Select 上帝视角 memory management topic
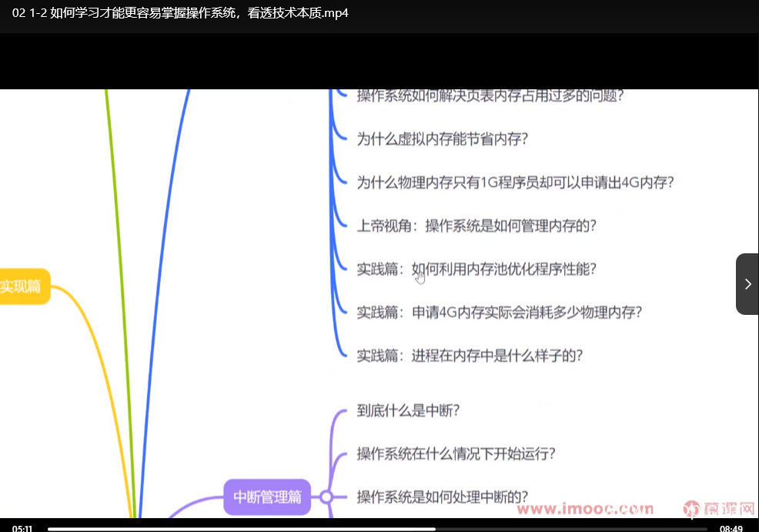 point(476,226)
